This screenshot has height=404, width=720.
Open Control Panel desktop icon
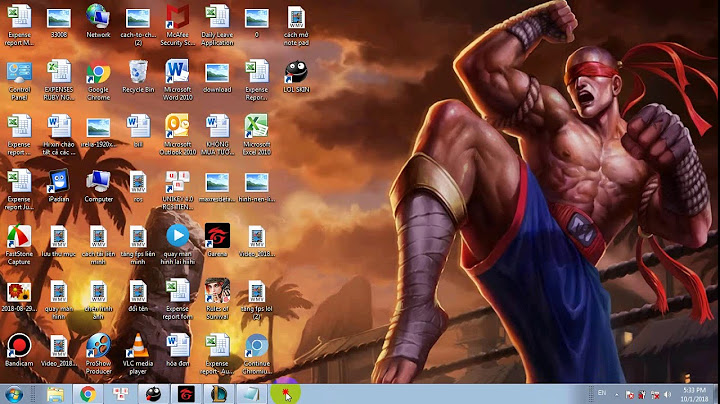point(19,80)
